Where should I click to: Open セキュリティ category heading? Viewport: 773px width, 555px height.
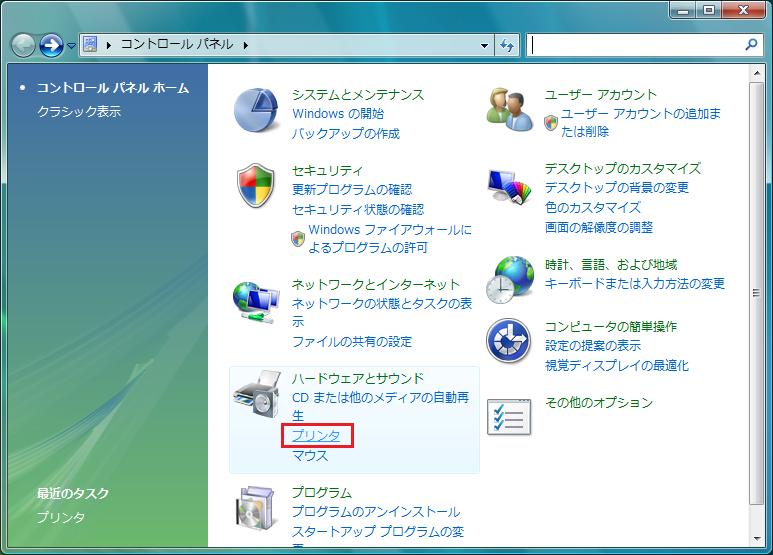tap(327, 171)
